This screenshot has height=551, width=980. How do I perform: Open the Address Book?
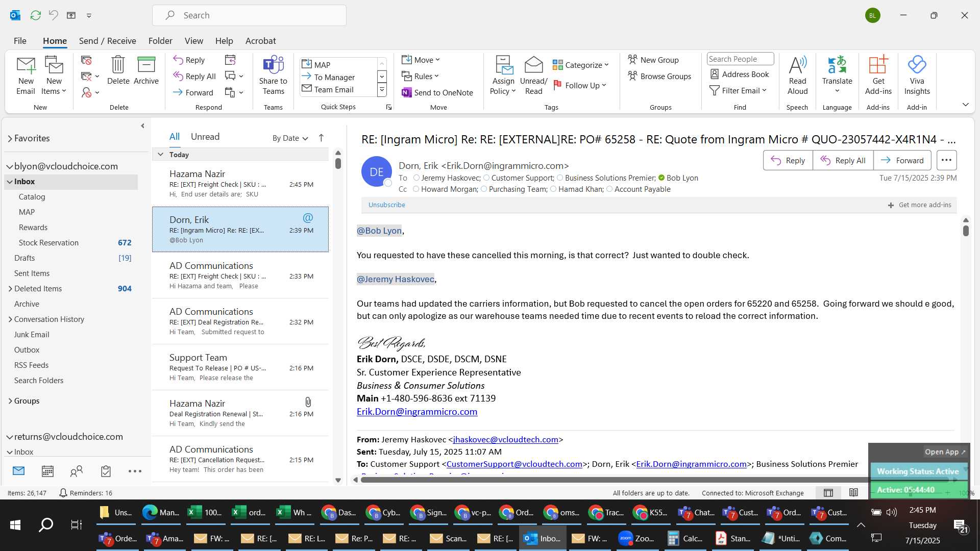(x=740, y=74)
